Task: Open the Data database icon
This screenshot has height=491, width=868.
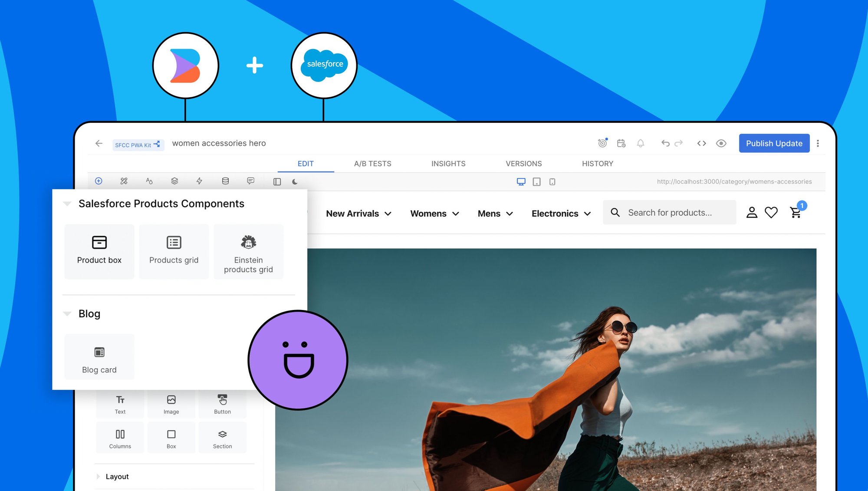Action: pyautogui.click(x=225, y=181)
